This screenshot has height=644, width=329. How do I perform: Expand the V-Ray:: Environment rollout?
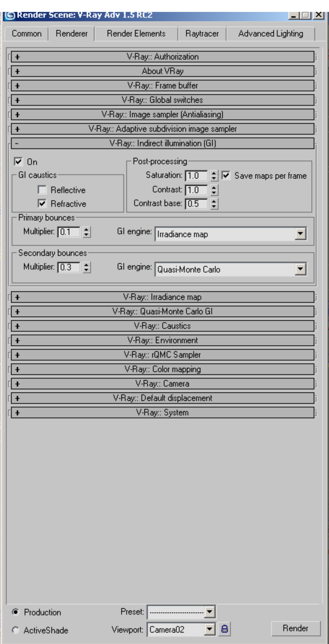click(x=163, y=341)
